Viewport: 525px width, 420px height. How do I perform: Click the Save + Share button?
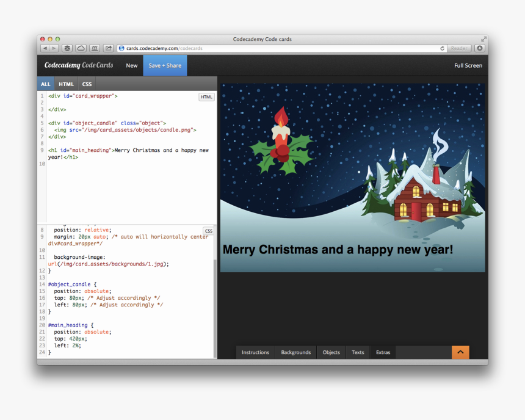165,65
